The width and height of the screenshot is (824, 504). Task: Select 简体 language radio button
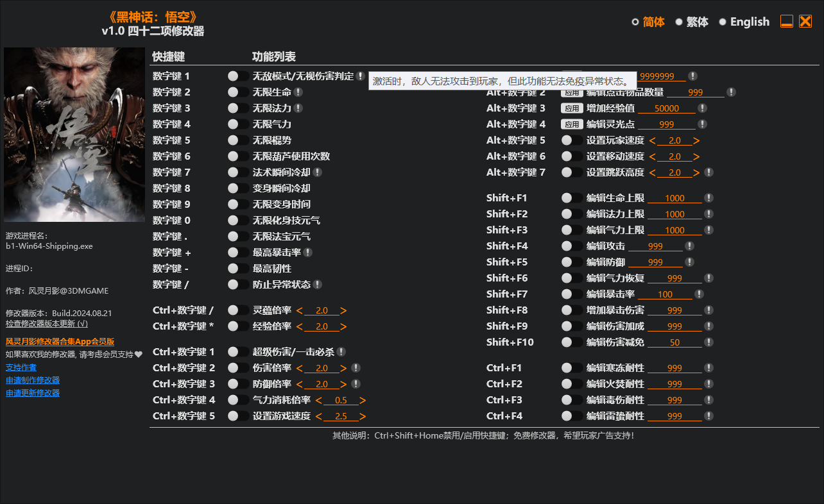pyautogui.click(x=635, y=22)
